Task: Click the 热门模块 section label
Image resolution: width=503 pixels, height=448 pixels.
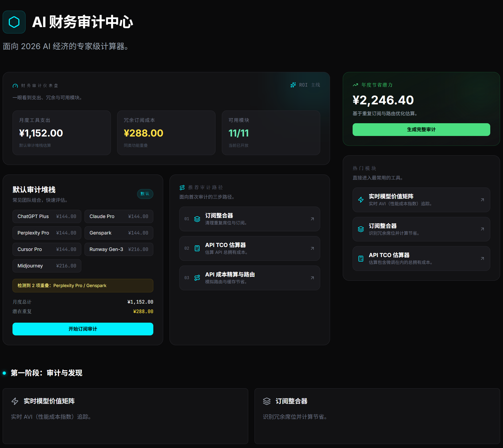Action: click(364, 168)
